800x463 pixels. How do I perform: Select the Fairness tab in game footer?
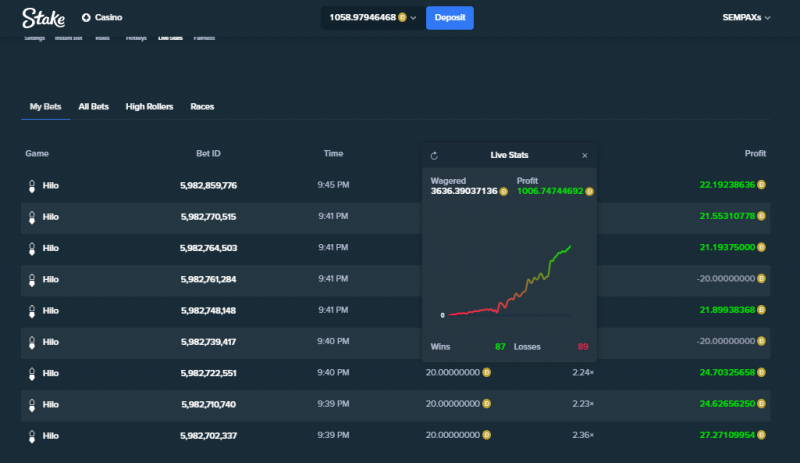[x=204, y=38]
